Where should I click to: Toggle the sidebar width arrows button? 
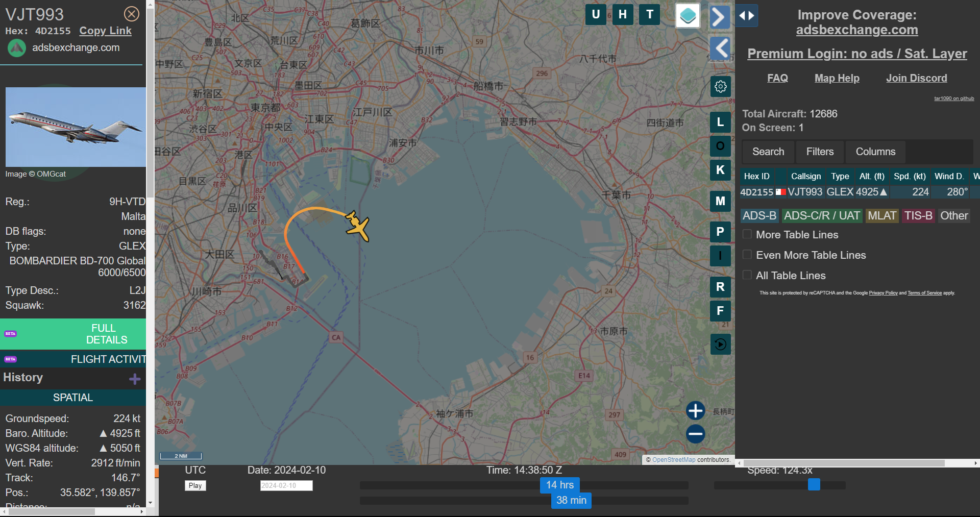coord(747,16)
